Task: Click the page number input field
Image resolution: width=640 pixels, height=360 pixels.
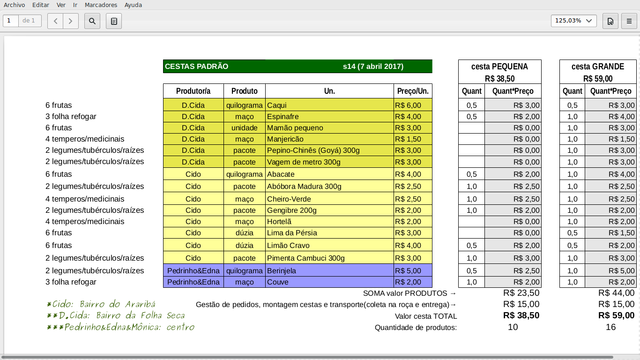Action: point(11,20)
